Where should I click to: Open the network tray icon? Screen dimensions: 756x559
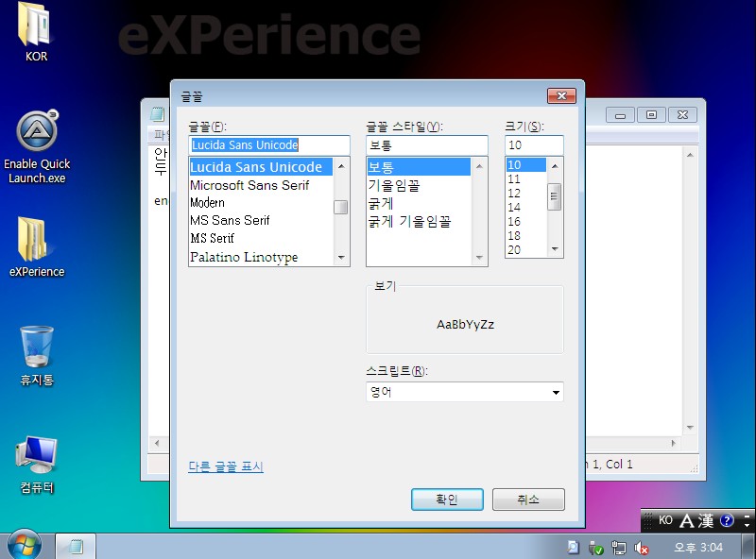pyautogui.click(x=619, y=548)
